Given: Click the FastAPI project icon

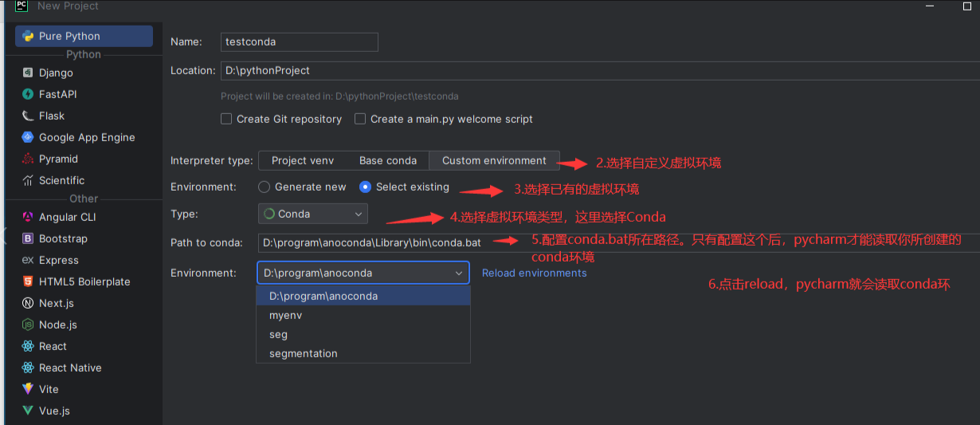Looking at the screenshot, I should [28, 94].
